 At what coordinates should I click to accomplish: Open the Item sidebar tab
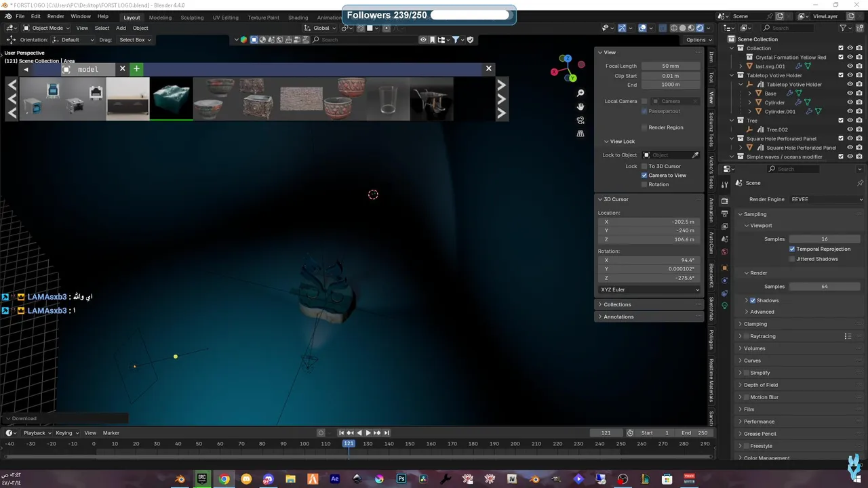(x=711, y=58)
